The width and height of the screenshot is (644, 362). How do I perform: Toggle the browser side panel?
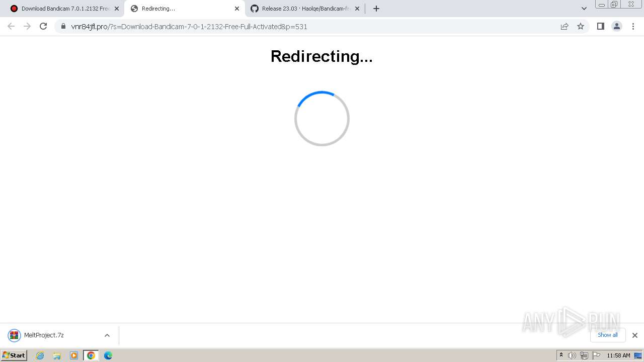[600, 26]
